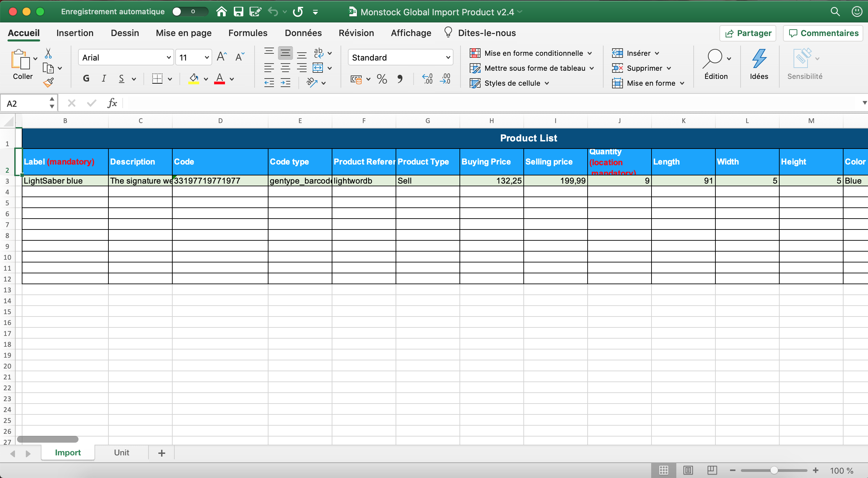Click the Save floppy disk icon
Screen dimensions: 868x478
point(239,12)
